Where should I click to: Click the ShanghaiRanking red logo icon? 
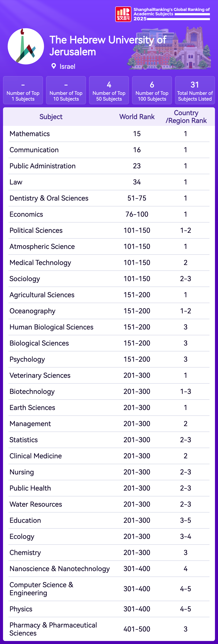pos(123,14)
